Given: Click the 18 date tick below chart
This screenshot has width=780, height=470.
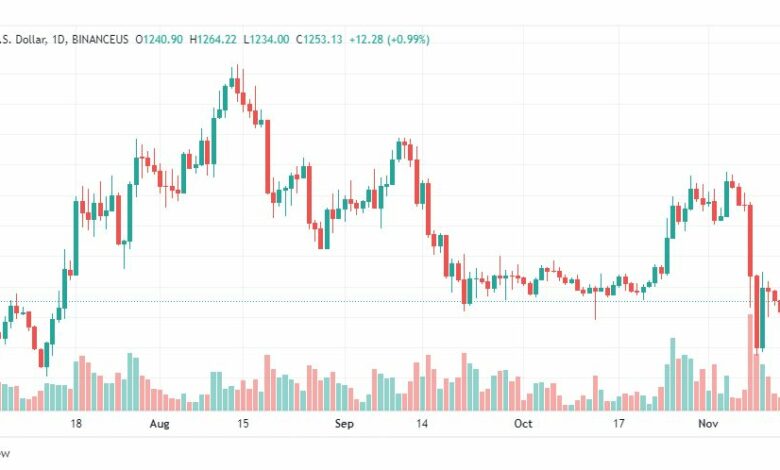Looking at the screenshot, I should [x=76, y=424].
